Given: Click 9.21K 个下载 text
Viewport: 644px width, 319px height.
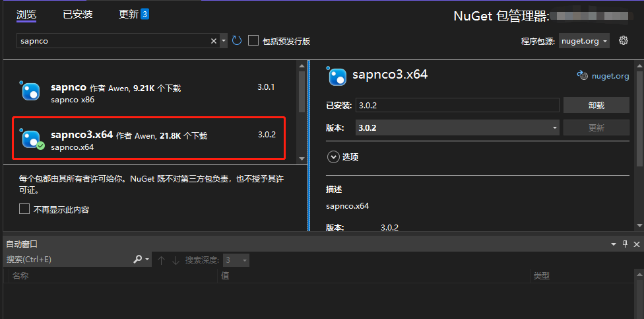Looking at the screenshot, I should [x=157, y=88].
